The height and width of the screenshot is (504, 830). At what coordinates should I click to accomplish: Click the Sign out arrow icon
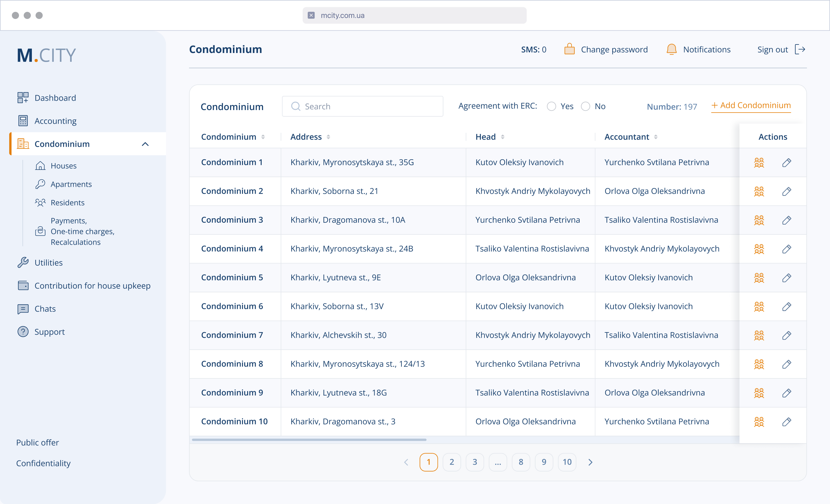tap(800, 50)
